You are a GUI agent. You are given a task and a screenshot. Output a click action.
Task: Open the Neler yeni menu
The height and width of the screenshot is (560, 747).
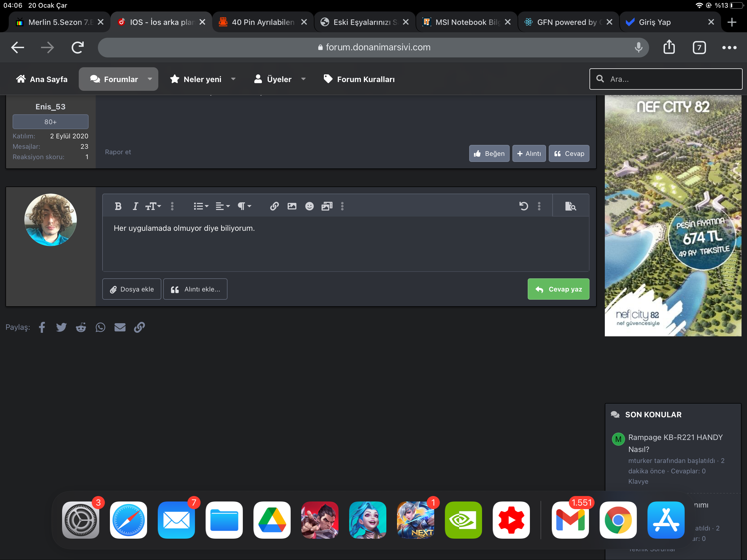tap(202, 79)
